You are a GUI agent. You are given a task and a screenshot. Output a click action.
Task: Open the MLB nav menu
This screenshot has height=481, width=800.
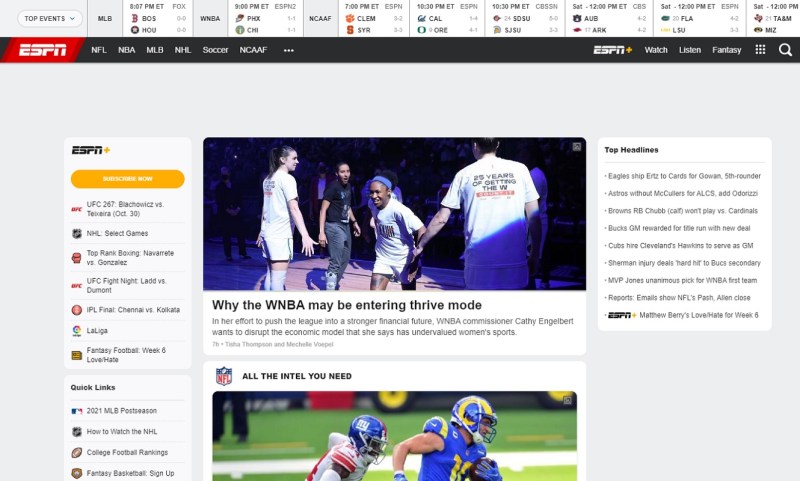coord(155,50)
